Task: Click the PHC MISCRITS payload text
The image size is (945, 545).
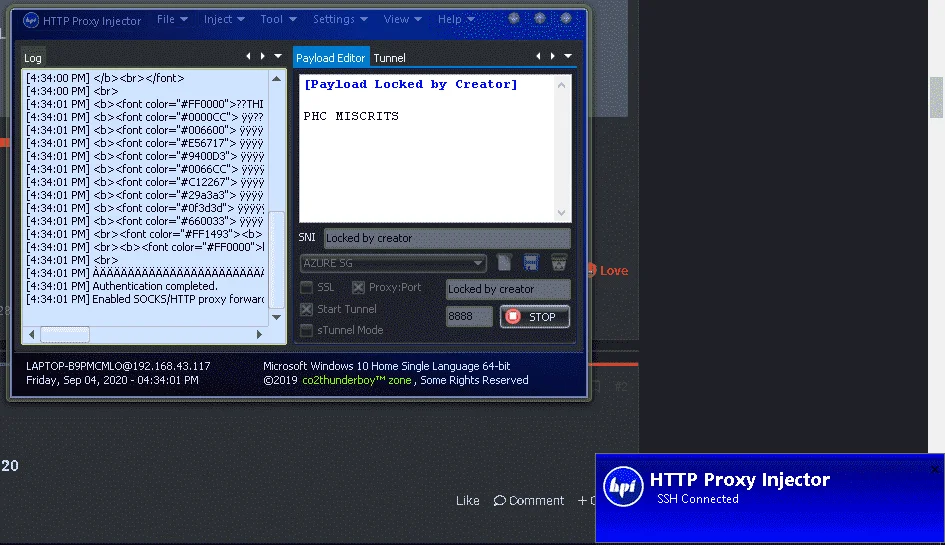Action: click(351, 116)
